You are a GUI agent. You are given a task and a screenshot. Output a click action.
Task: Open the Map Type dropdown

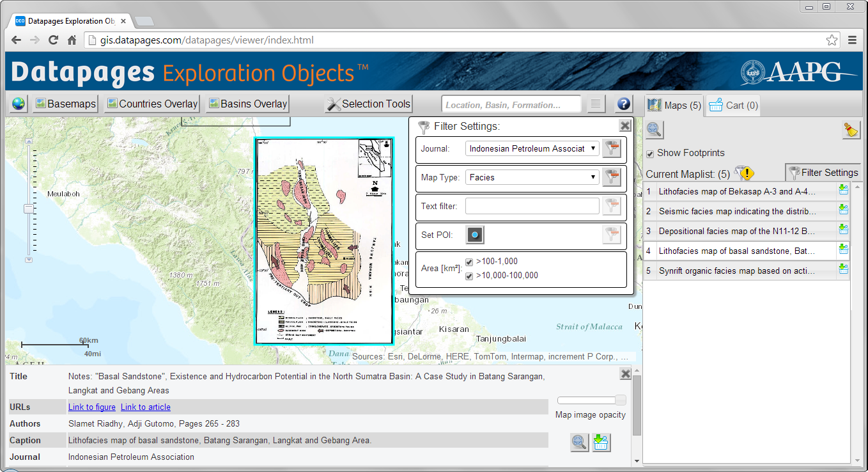pyautogui.click(x=532, y=177)
